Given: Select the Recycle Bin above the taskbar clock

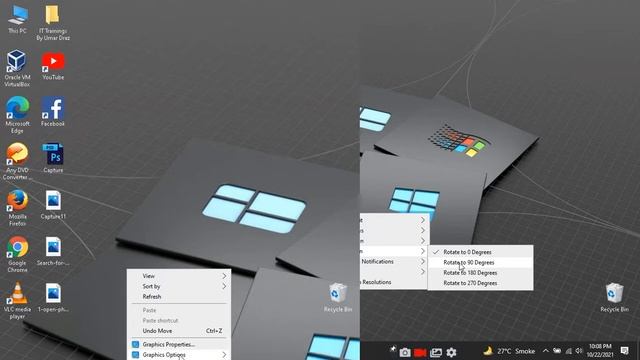Looking at the screenshot, I should 614,298.
